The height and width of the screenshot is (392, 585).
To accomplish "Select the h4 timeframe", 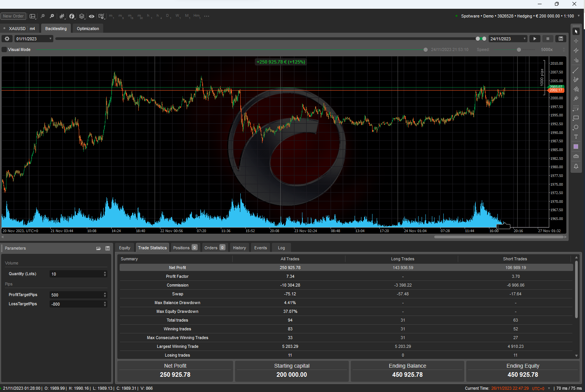I will coord(159,16).
